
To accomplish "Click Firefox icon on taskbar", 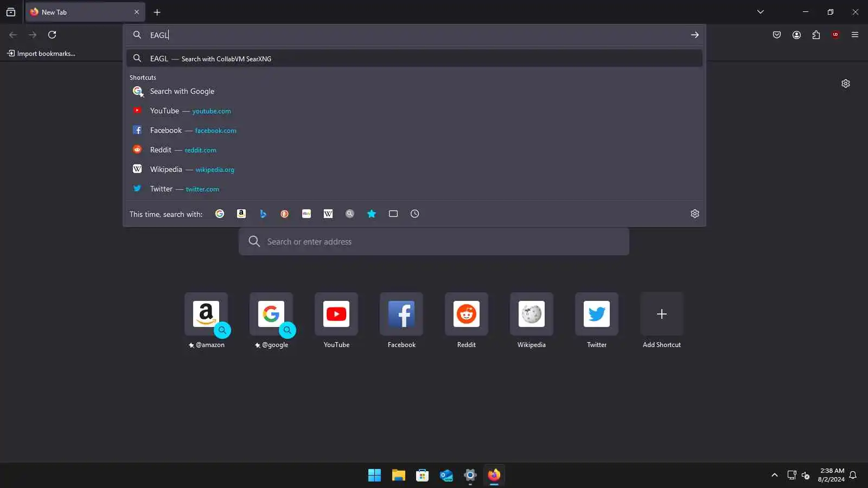I will coord(494,476).
